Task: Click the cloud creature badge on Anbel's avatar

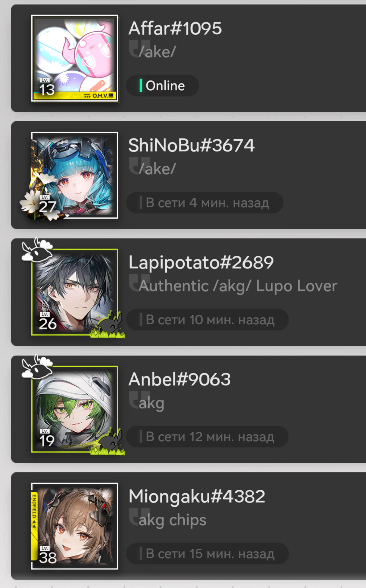Action: tap(37, 367)
